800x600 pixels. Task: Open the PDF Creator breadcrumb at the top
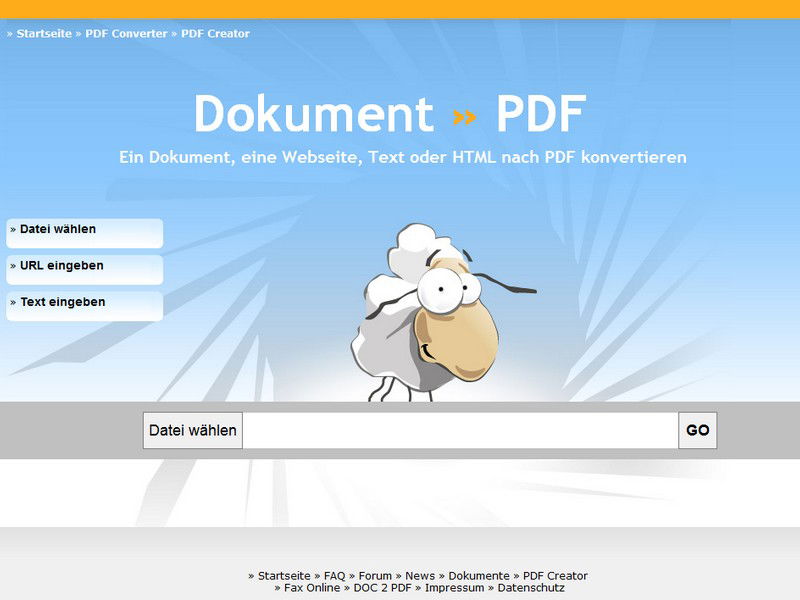(x=215, y=34)
